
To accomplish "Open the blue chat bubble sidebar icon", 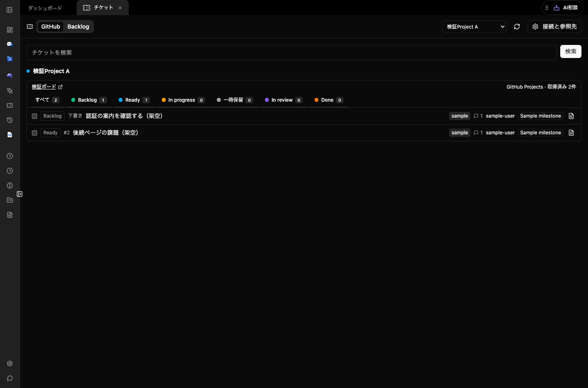I will pos(10,44).
